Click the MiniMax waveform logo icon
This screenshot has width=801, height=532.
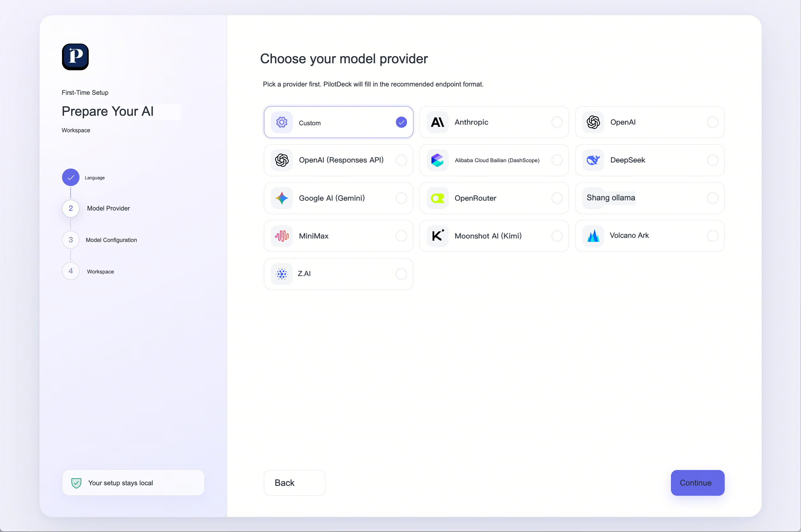click(x=282, y=236)
